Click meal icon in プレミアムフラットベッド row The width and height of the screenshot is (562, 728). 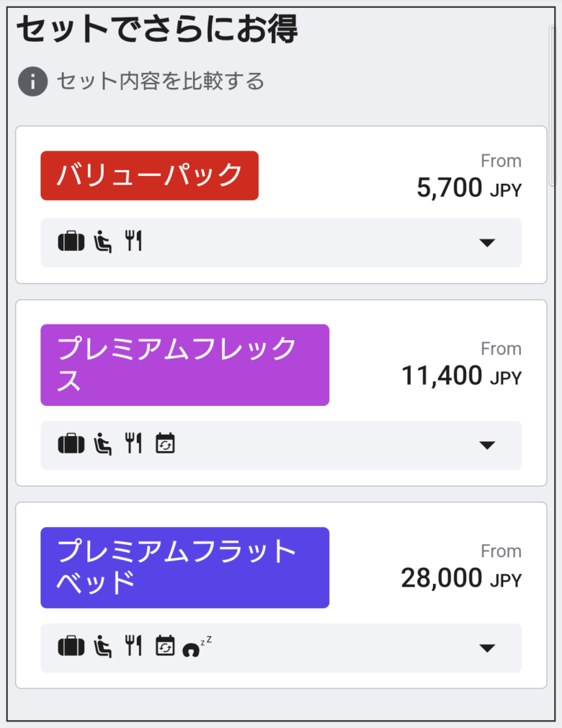tap(133, 645)
